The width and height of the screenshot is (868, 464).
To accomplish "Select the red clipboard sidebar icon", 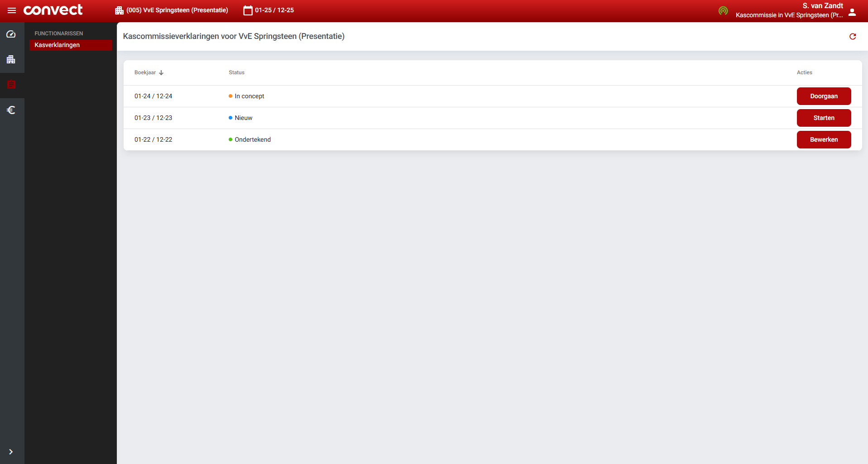I will (x=11, y=85).
